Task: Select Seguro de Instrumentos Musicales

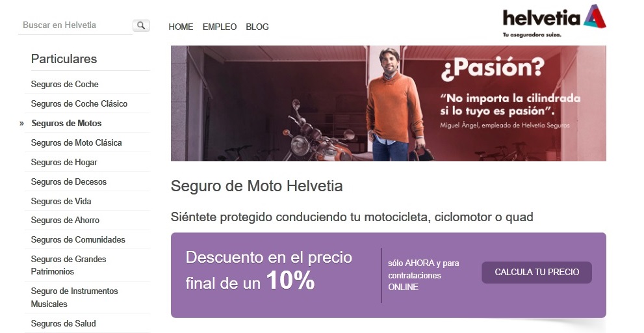Action: pos(74,297)
